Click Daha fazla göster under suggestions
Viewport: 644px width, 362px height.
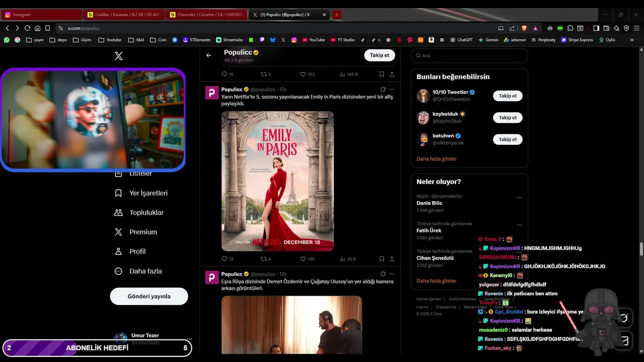436,159
